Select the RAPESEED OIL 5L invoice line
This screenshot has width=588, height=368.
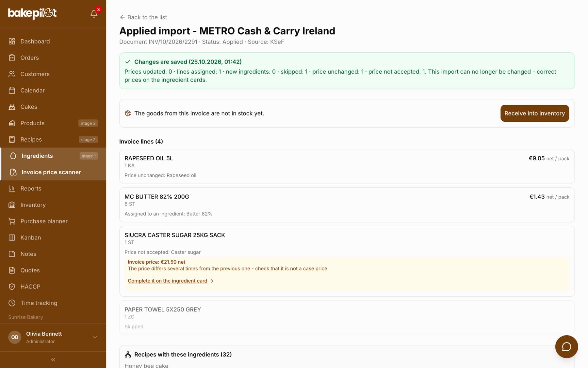[x=347, y=166]
